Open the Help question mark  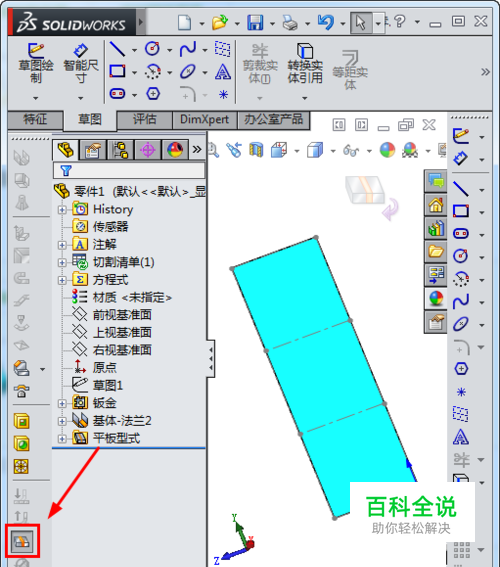coord(400,21)
